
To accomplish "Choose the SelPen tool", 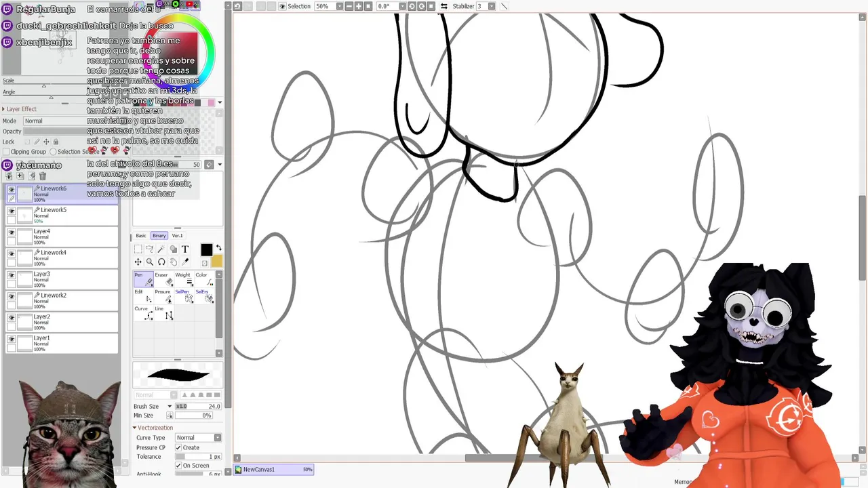I will [184, 296].
